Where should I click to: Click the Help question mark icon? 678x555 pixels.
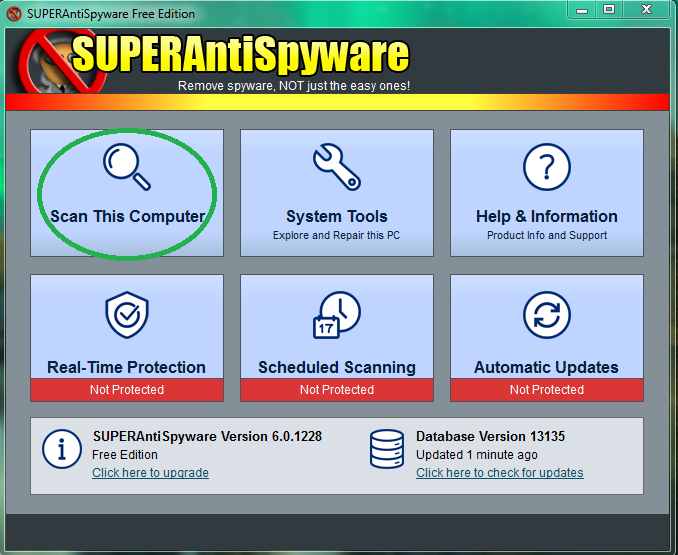(547, 167)
